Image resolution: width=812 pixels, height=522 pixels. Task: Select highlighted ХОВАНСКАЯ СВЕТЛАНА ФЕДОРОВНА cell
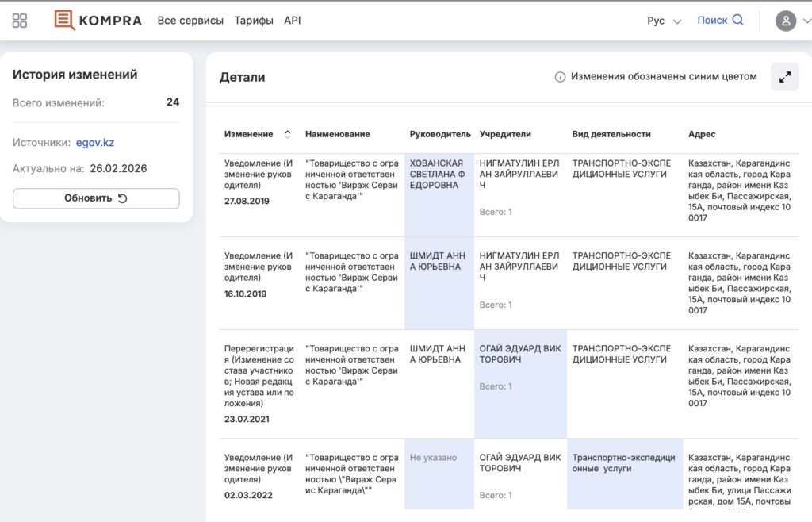click(x=439, y=175)
